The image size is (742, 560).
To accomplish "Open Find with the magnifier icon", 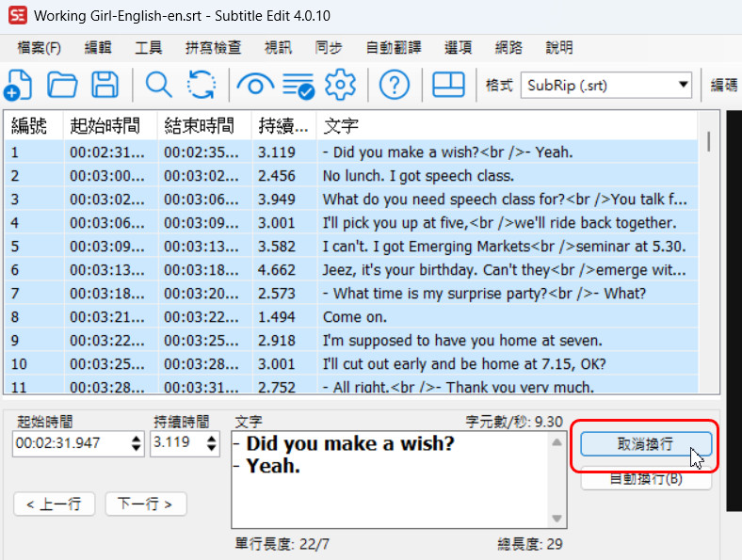I will click(158, 86).
